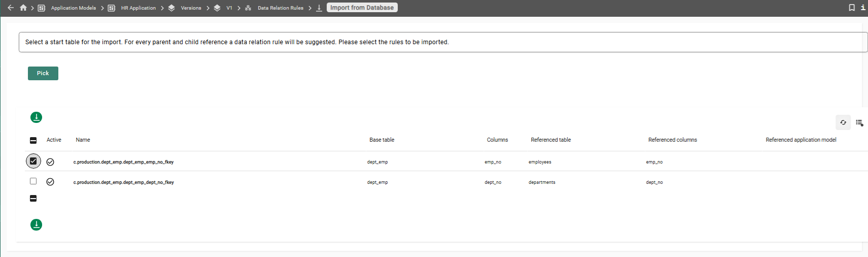Click the V1 layers icon
The image size is (868, 257).
[217, 8]
